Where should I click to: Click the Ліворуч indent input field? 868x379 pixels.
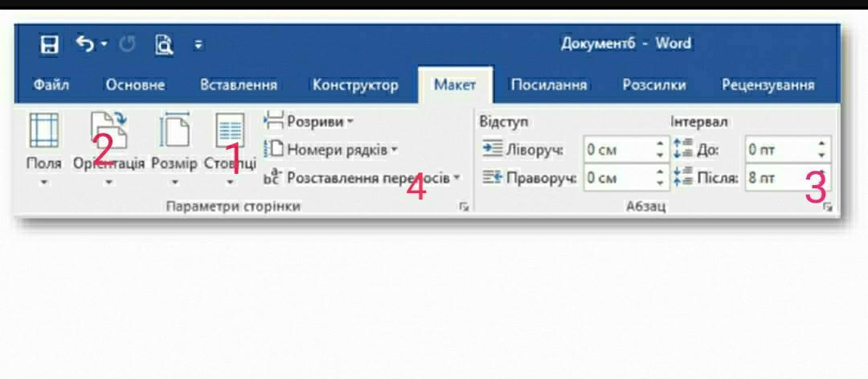click(x=618, y=150)
